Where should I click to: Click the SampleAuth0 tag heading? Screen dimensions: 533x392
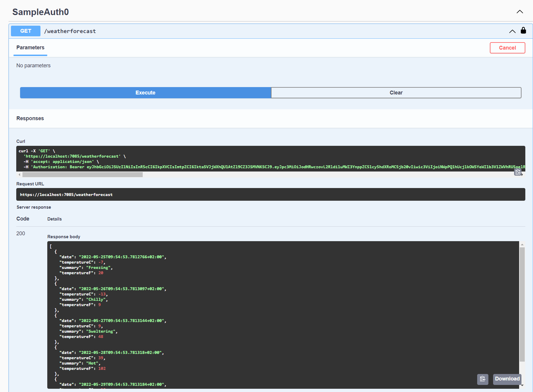40,12
